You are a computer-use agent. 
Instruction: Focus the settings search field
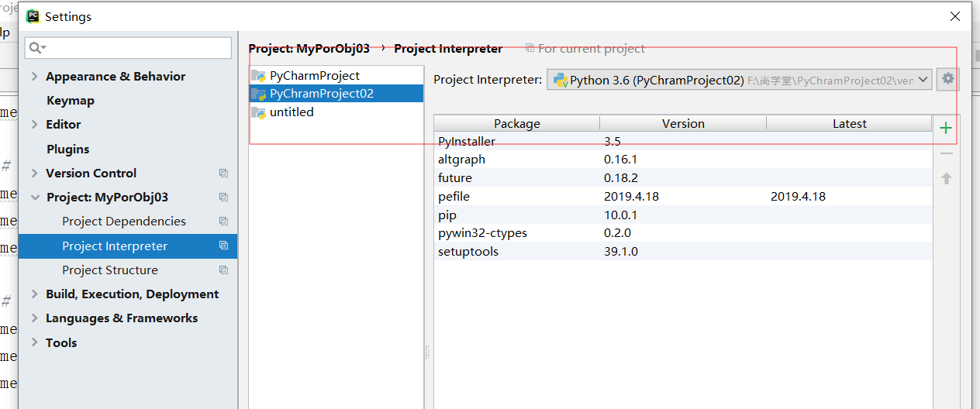(x=128, y=48)
